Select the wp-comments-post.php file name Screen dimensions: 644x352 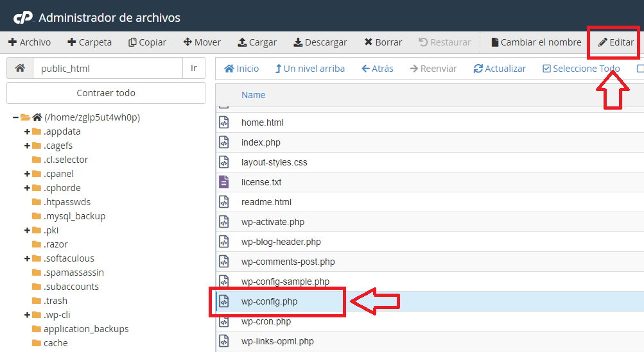click(288, 262)
